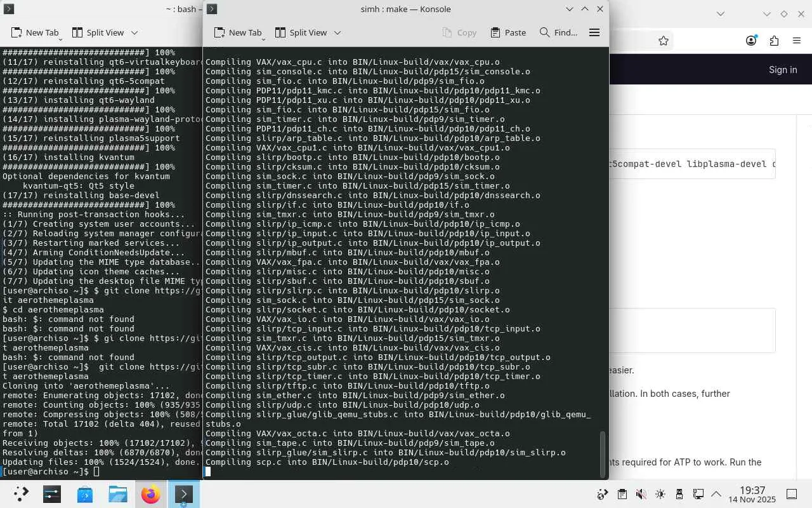Expand Split View dropdown arrow in simh Konsole
Screen dimensions: 812x508
(337, 32)
